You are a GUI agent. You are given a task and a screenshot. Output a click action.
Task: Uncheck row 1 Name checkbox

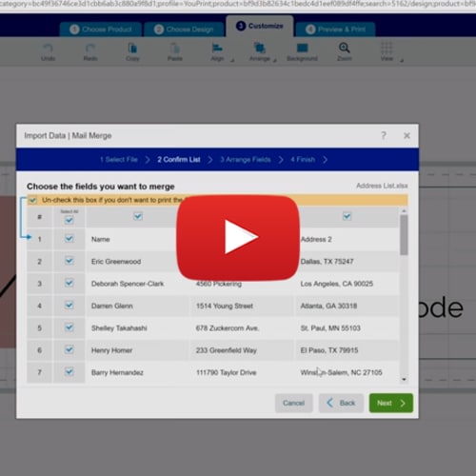coord(69,238)
